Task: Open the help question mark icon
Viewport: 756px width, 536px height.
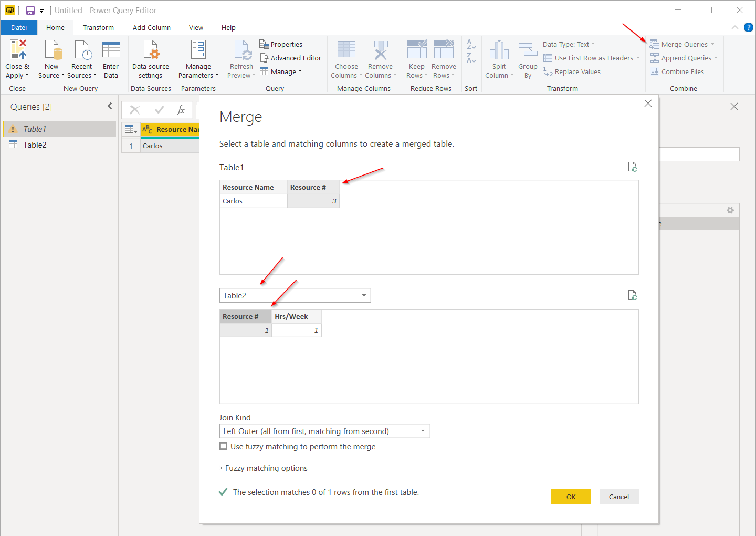Action: (749, 27)
